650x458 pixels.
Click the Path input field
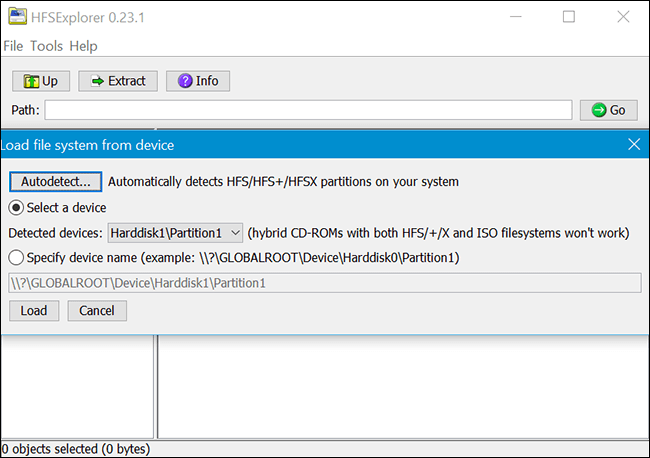point(308,110)
